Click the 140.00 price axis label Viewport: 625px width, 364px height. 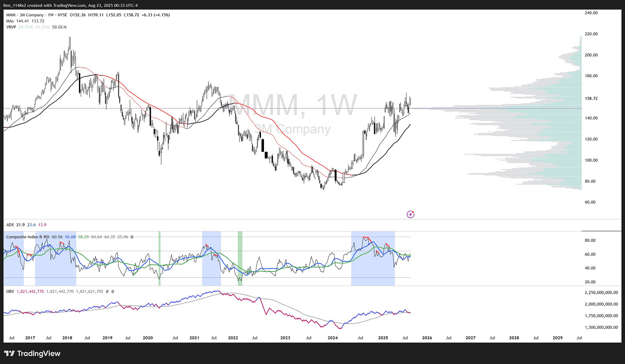pyautogui.click(x=591, y=118)
